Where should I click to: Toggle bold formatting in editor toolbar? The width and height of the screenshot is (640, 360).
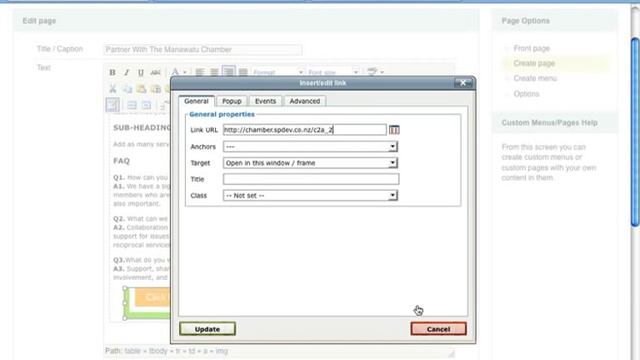112,73
